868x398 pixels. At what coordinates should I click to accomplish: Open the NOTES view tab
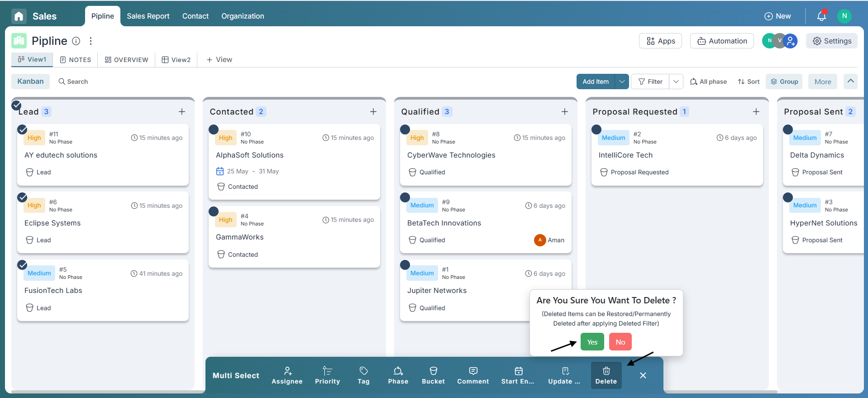[x=76, y=60]
